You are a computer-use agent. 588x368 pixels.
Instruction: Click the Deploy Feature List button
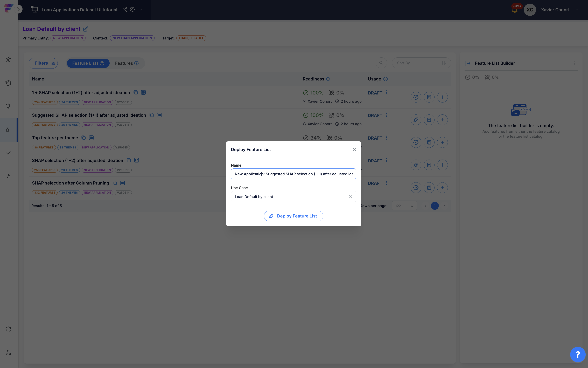pyautogui.click(x=293, y=216)
